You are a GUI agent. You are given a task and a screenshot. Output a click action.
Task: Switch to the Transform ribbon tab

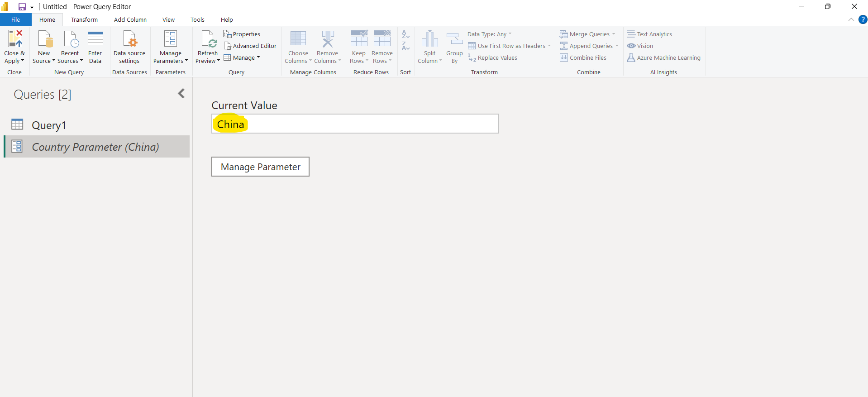tap(84, 20)
